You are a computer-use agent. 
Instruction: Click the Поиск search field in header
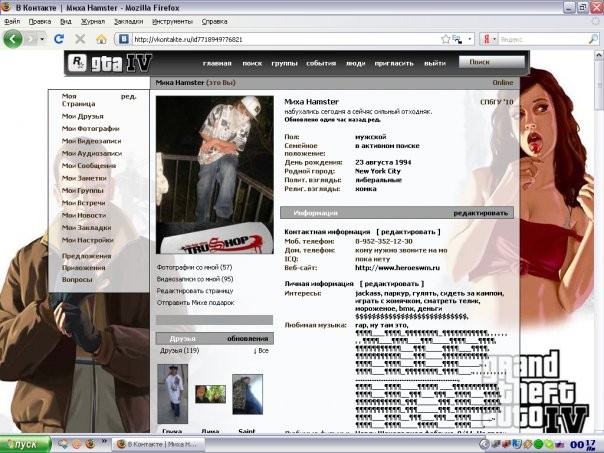pyautogui.click(x=492, y=62)
